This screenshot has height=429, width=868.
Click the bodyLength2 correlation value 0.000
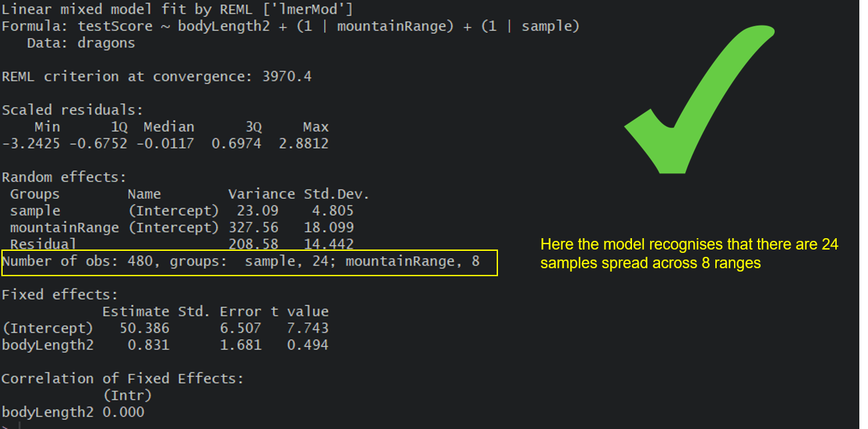click(123, 412)
